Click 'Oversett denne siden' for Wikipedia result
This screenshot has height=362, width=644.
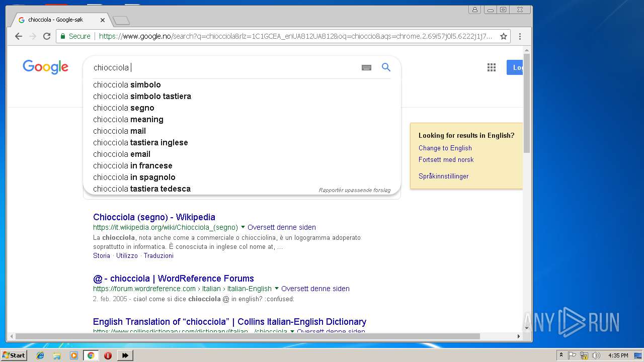(282, 227)
